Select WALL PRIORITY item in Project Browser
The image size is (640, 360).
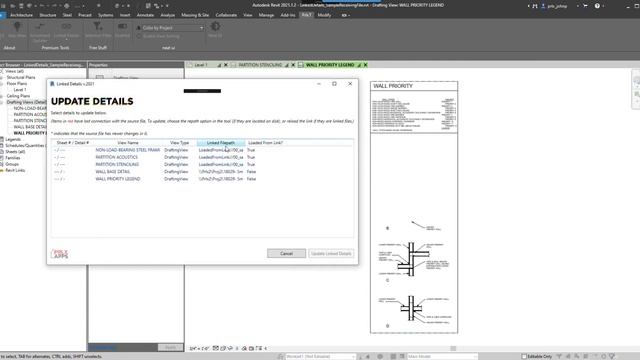(30, 133)
